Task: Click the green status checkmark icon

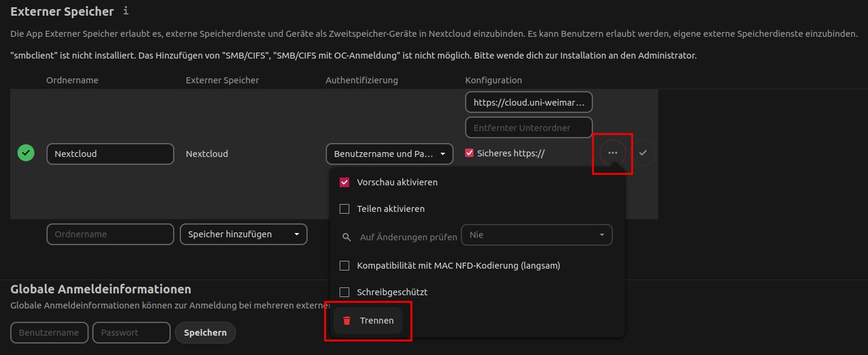Action: (x=26, y=153)
